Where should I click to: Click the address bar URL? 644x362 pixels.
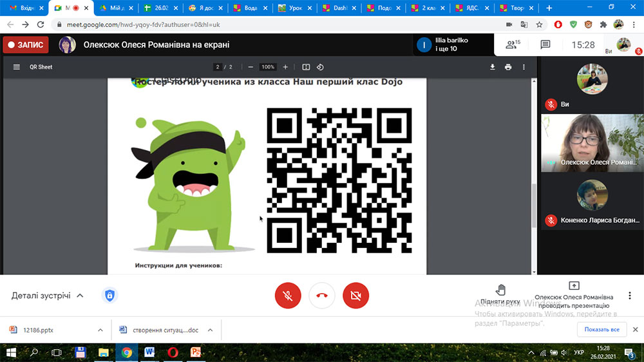[x=144, y=24]
